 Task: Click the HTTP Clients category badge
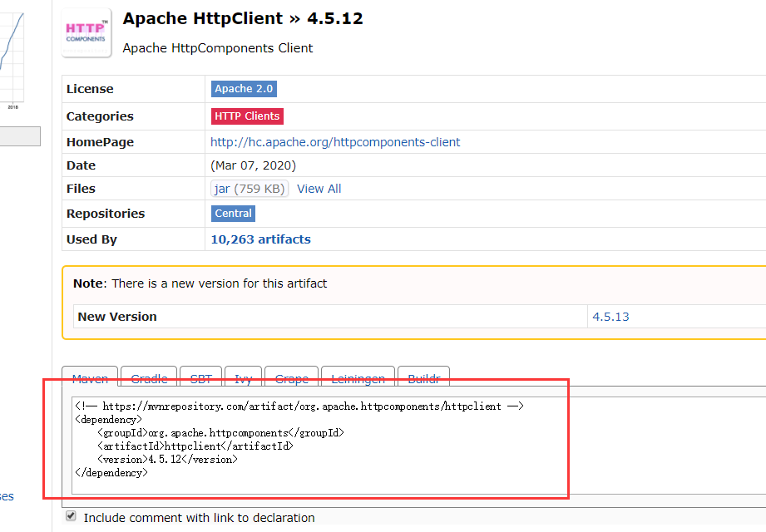click(246, 116)
